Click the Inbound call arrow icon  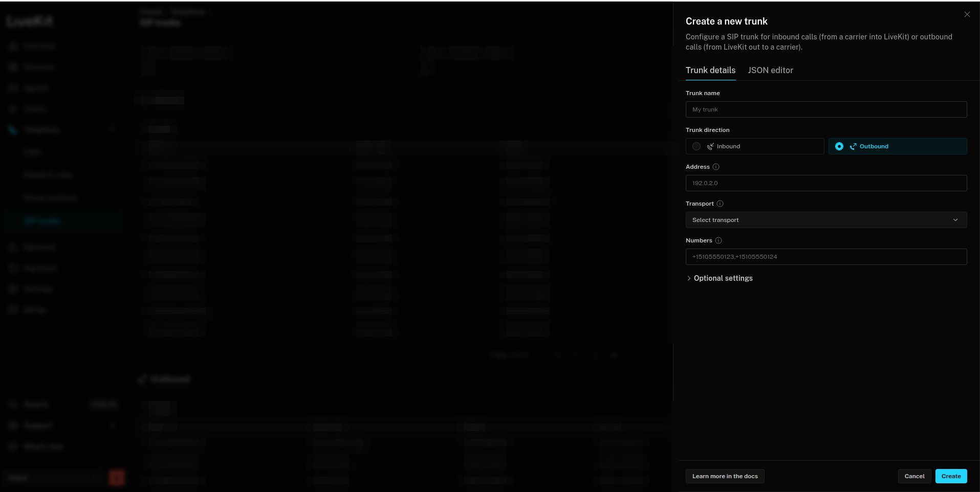[710, 146]
